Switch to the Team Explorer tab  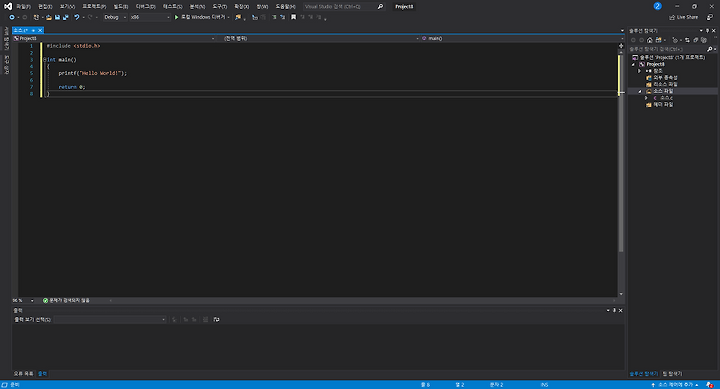[672, 374]
